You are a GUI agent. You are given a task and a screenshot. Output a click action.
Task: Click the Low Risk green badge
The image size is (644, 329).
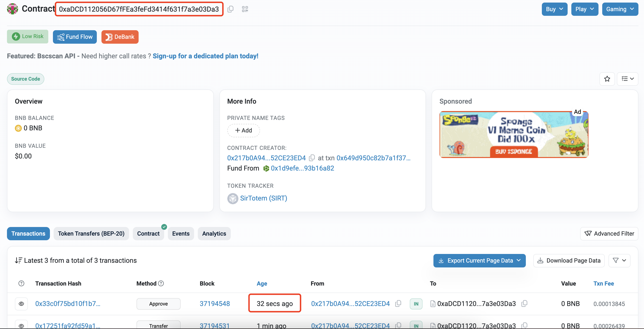pos(27,36)
